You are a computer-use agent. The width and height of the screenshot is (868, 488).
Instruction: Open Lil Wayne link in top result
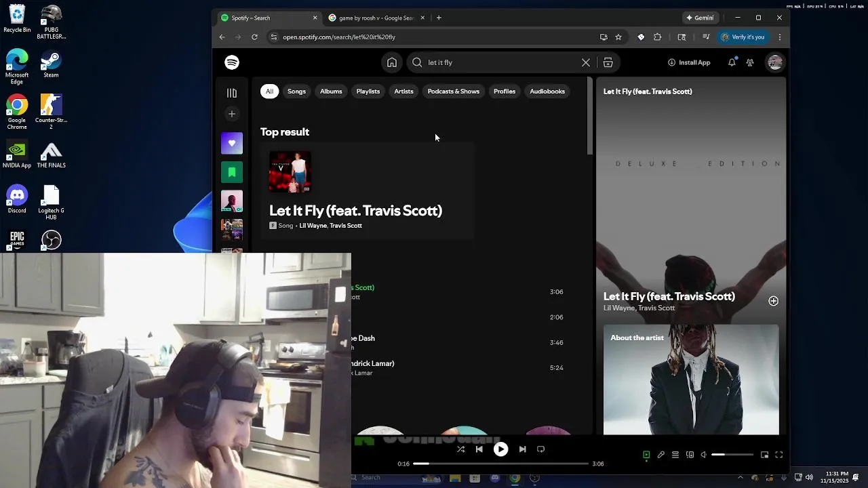click(x=313, y=226)
